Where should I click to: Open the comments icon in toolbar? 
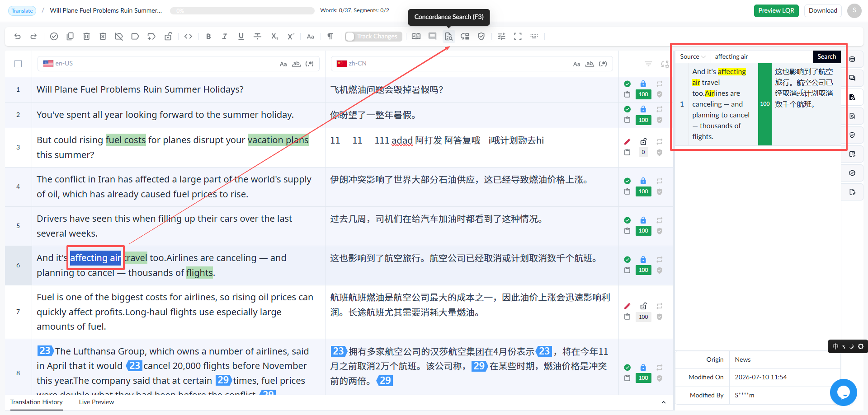432,37
